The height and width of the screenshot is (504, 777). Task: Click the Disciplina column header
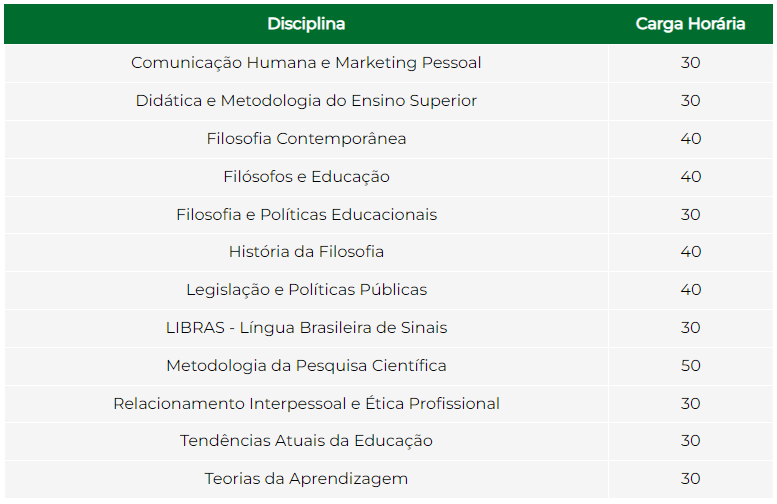click(x=306, y=24)
